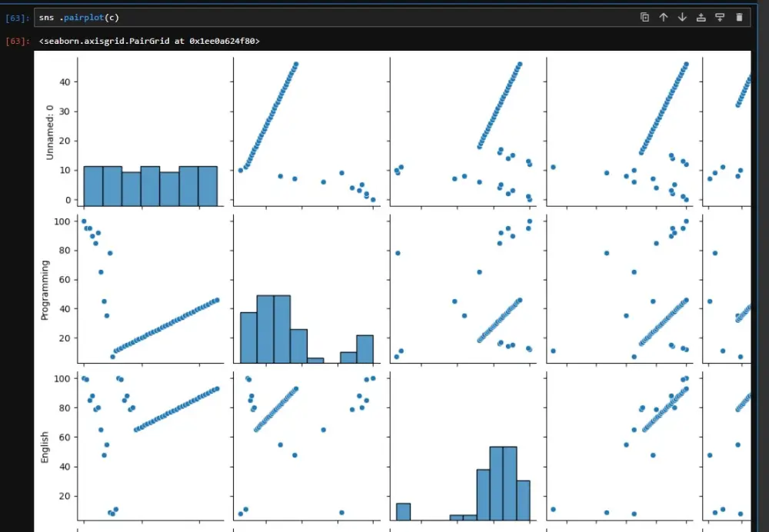
Task: Insert a new cell below this one
Action: click(x=720, y=17)
